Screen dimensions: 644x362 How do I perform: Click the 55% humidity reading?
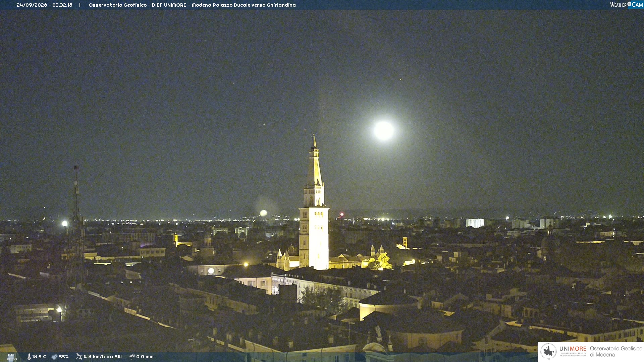click(64, 357)
